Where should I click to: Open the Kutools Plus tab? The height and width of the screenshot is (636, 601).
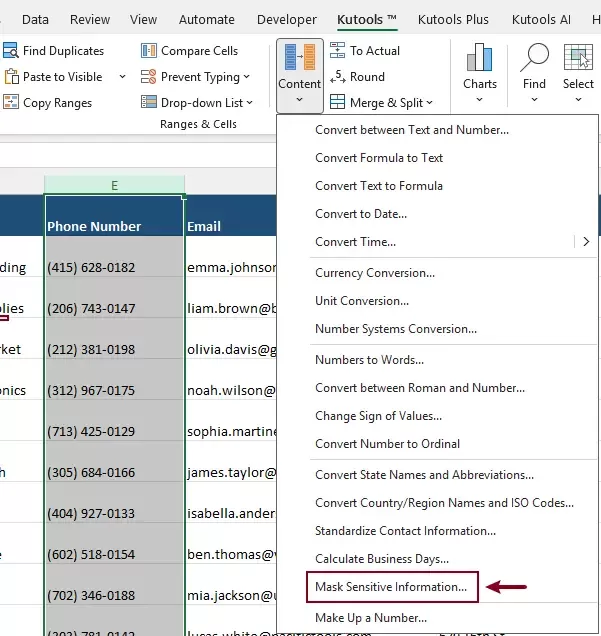coord(453,19)
